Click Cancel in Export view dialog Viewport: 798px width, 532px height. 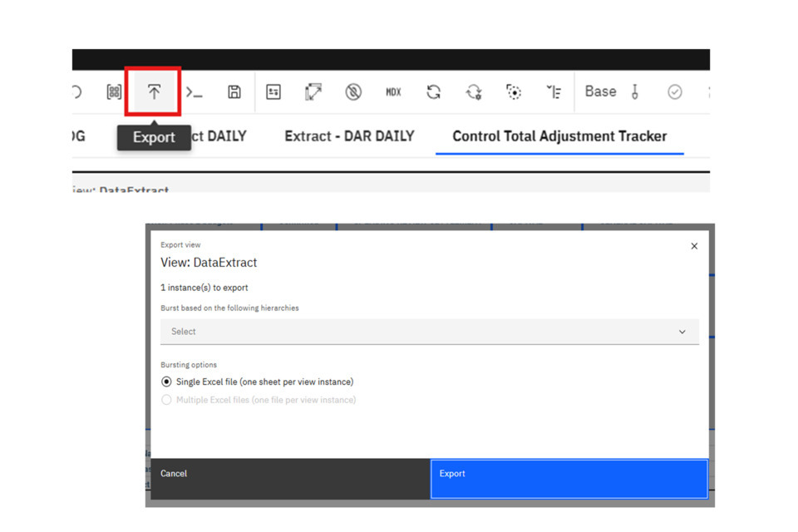pyautogui.click(x=174, y=474)
